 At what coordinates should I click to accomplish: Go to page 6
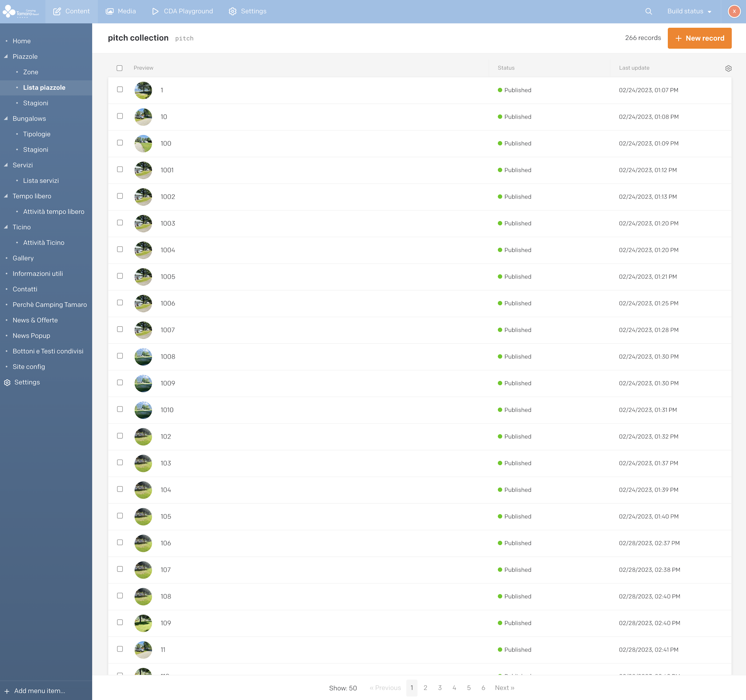[483, 688]
